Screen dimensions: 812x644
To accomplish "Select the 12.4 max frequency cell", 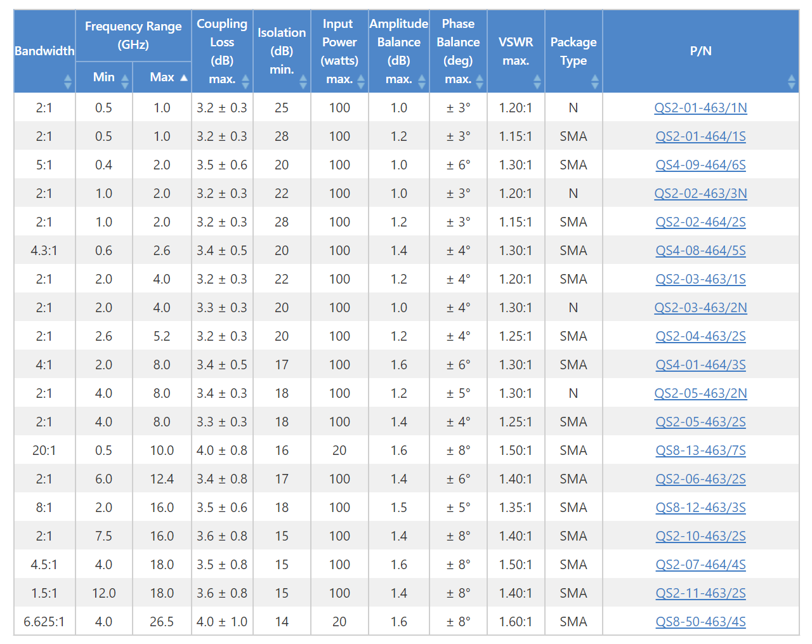I will 162,479.
